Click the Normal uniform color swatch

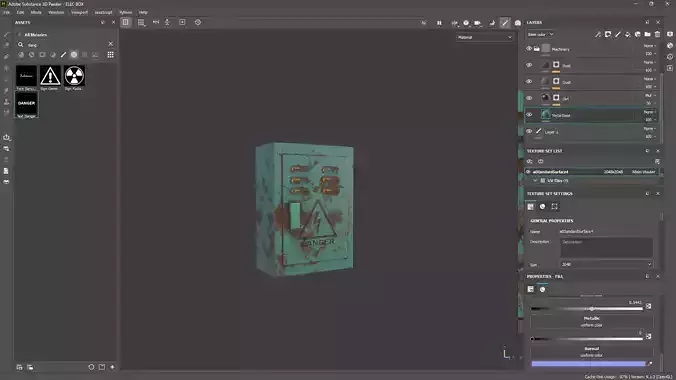coord(588,364)
